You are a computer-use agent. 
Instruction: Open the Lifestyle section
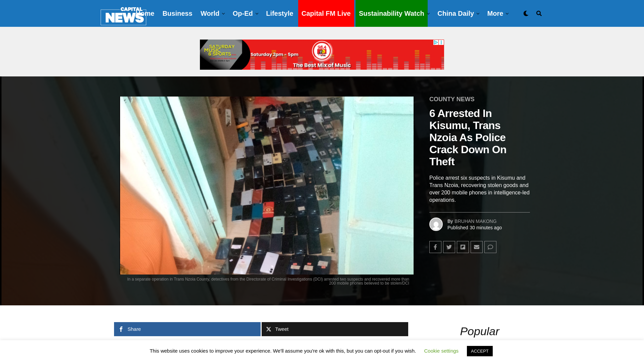click(279, 13)
